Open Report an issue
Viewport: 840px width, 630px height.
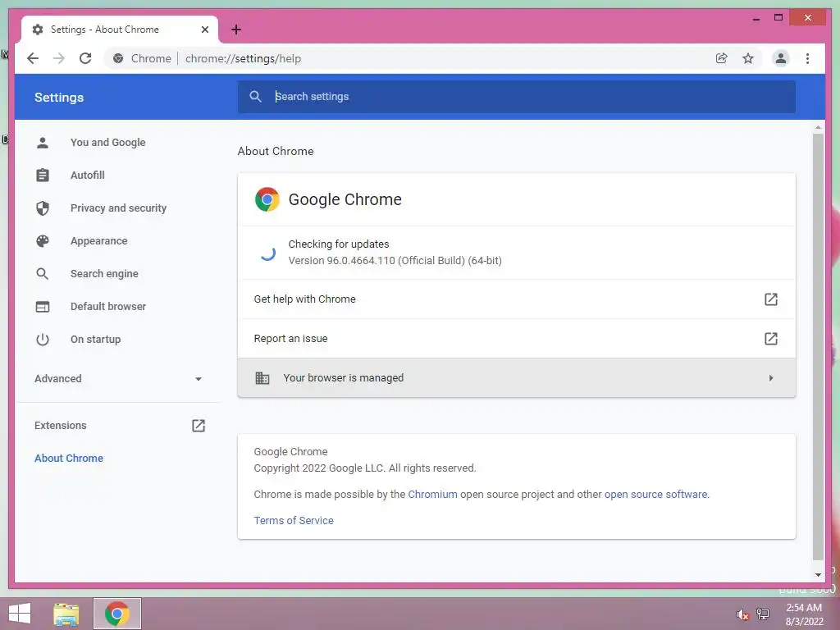[517, 339]
